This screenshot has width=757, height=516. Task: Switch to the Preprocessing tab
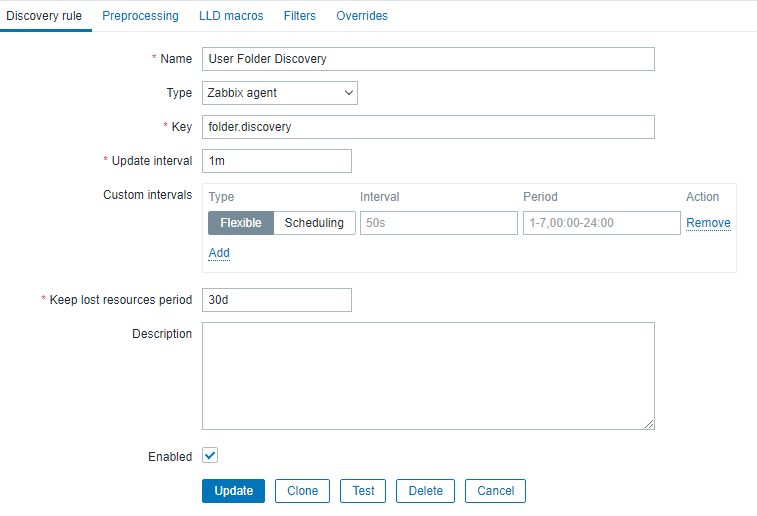140,16
